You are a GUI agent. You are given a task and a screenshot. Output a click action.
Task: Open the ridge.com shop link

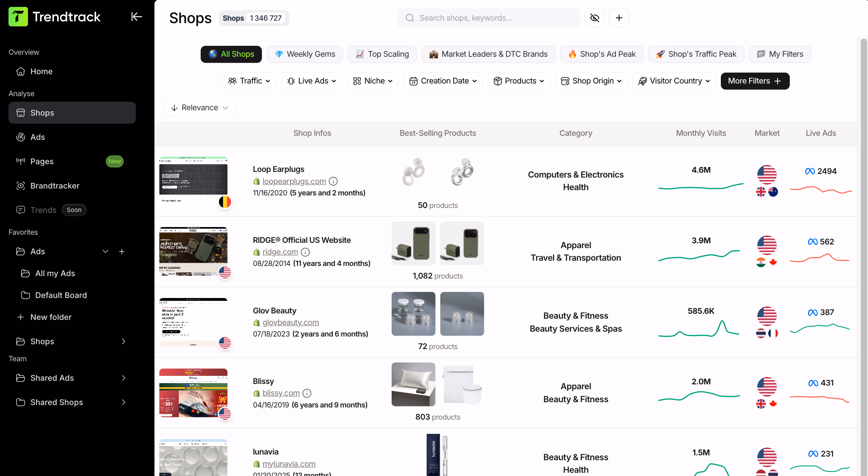tap(280, 252)
